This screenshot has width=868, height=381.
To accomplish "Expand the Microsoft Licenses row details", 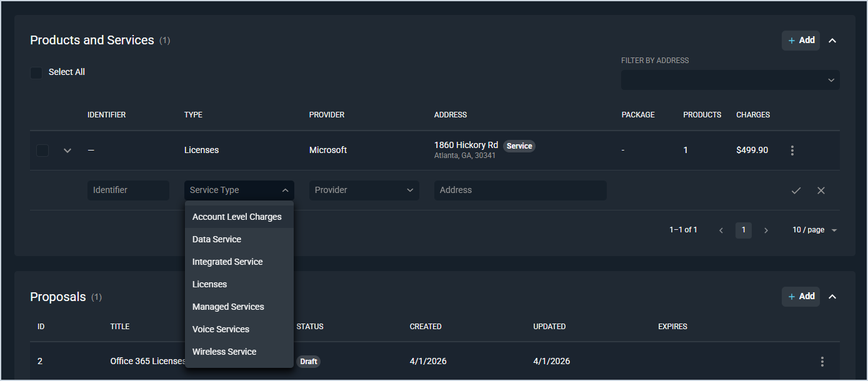I will tap(67, 151).
